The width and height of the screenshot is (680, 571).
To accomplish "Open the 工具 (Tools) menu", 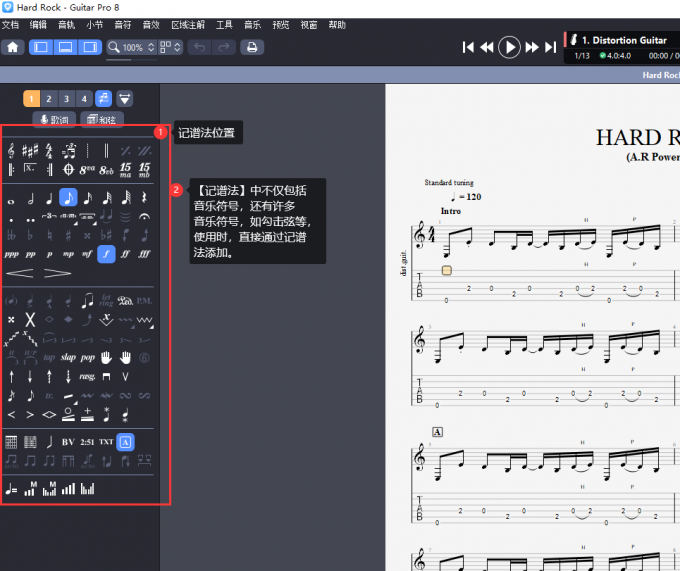I will pyautogui.click(x=224, y=25).
